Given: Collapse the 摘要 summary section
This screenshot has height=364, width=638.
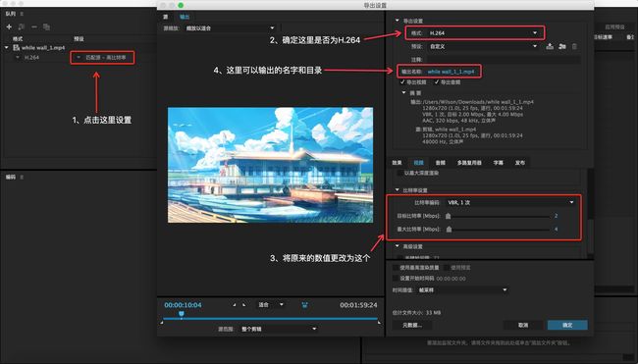Looking at the screenshot, I should [403, 93].
